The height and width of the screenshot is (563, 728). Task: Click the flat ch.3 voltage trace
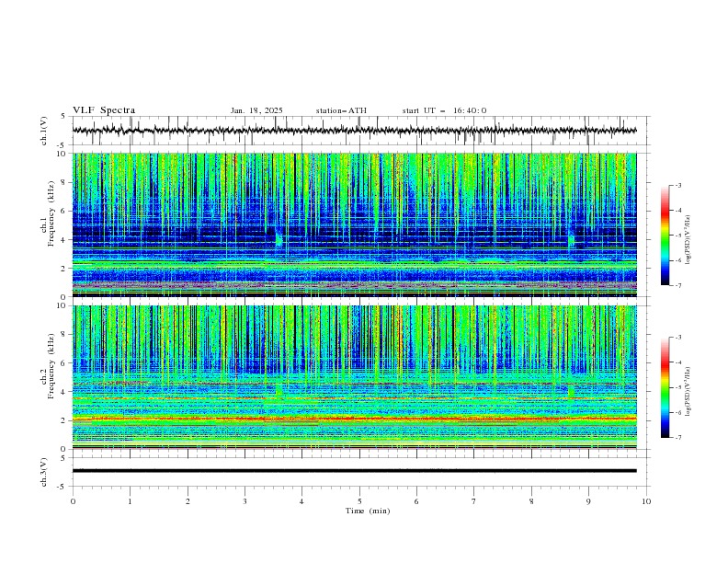(x=354, y=471)
